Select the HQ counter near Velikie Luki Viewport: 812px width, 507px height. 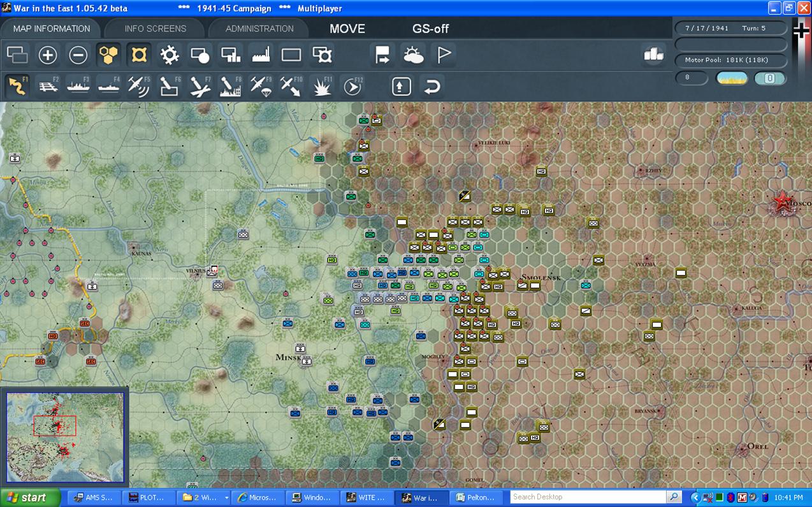tap(542, 171)
